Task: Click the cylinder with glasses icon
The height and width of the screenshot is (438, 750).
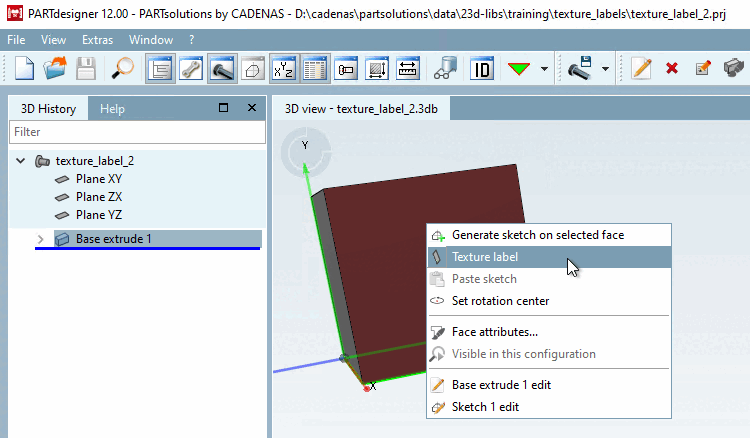Action: [x=445, y=69]
